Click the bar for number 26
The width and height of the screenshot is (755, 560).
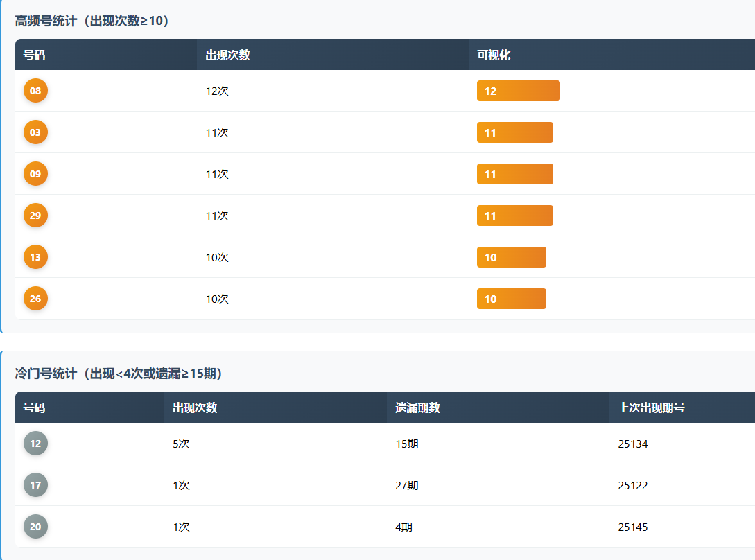511,299
